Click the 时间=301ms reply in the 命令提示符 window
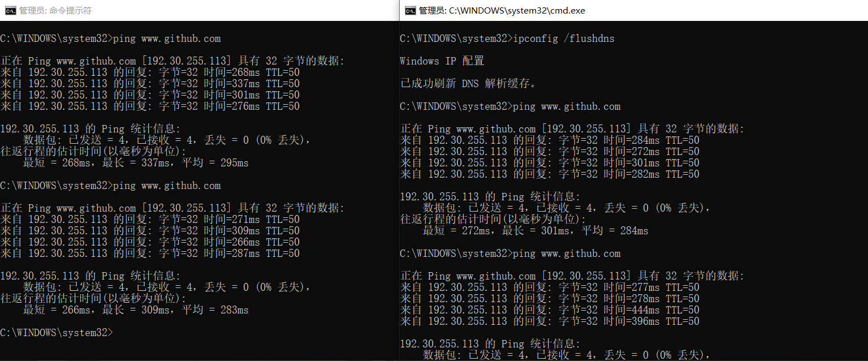868x361 pixels. (x=150, y=95)
